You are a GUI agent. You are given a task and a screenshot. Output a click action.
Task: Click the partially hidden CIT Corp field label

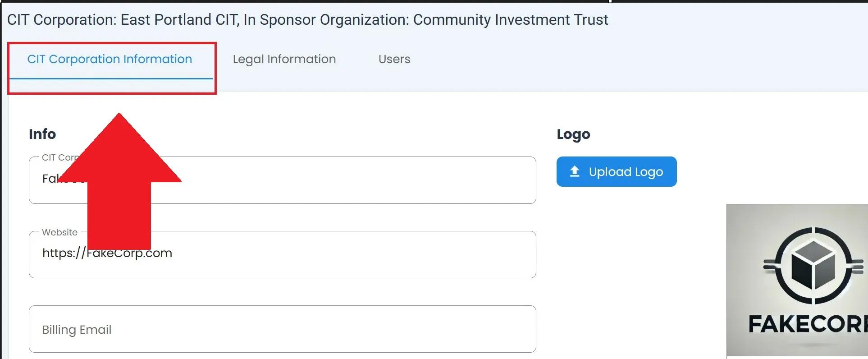tap(59, 158)
